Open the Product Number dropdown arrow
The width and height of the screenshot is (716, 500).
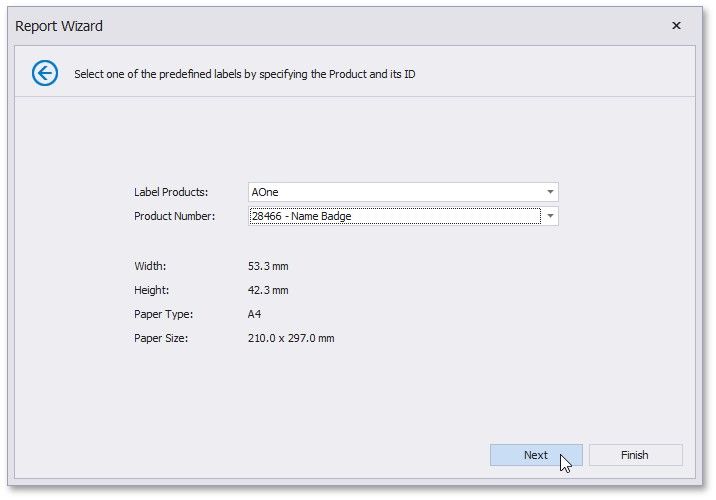[550, 216]
